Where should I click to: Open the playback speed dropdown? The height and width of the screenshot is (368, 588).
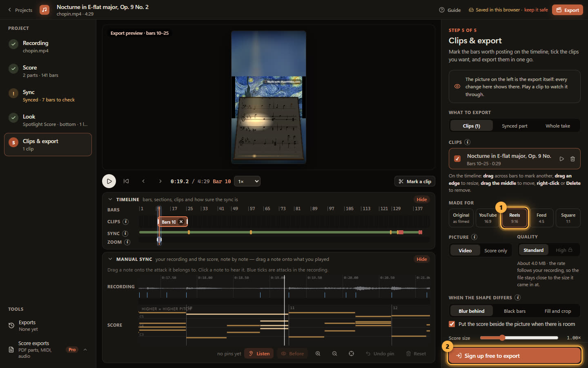[x=247, y=181]
